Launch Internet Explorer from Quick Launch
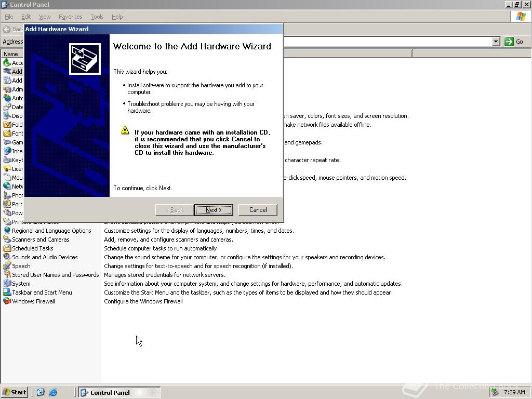 click(x=53, y=392)
